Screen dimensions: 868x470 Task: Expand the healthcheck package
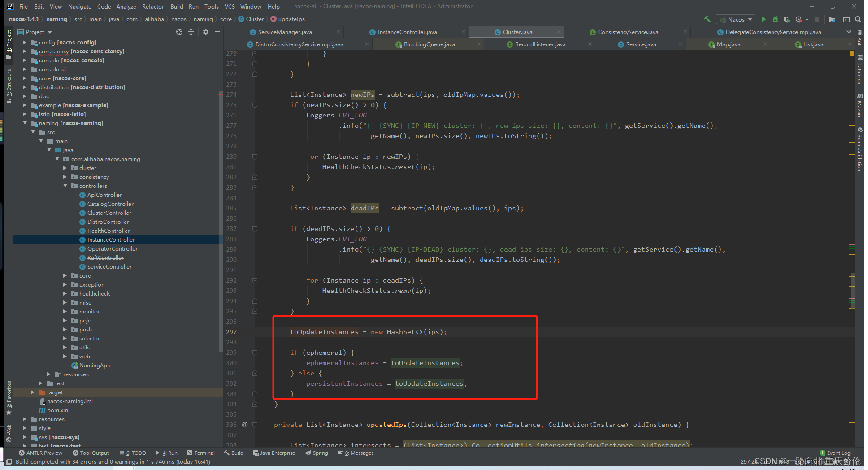[65, 293]
